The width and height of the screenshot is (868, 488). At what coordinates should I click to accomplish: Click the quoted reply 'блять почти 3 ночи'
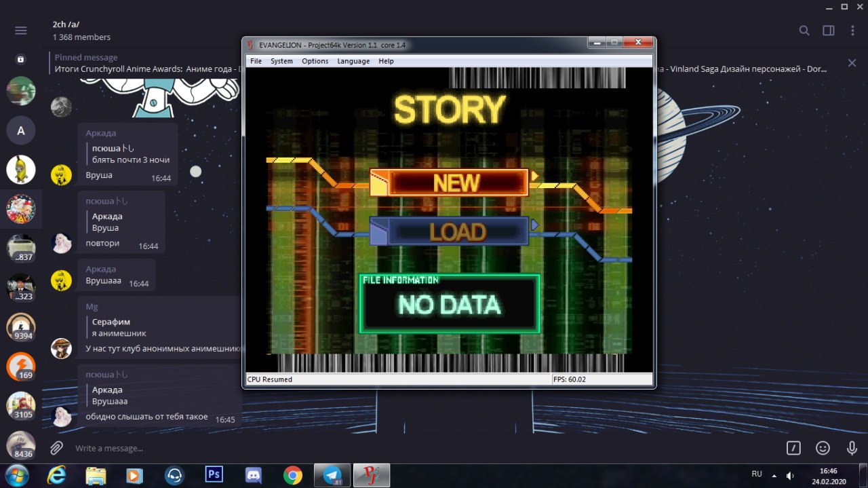click(x=131, y=160)
